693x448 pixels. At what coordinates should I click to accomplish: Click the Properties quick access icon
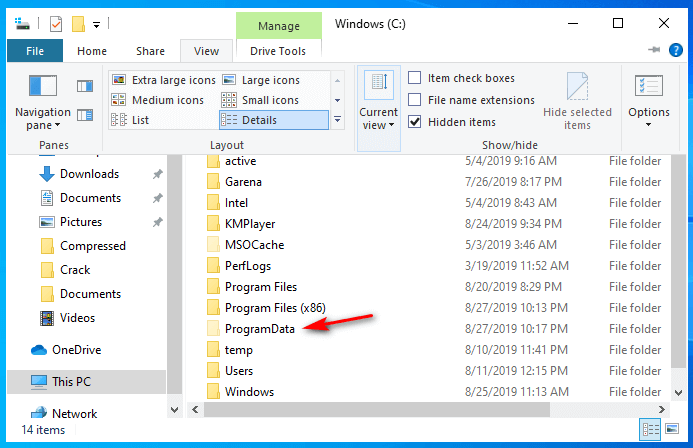tap(56, 23)
